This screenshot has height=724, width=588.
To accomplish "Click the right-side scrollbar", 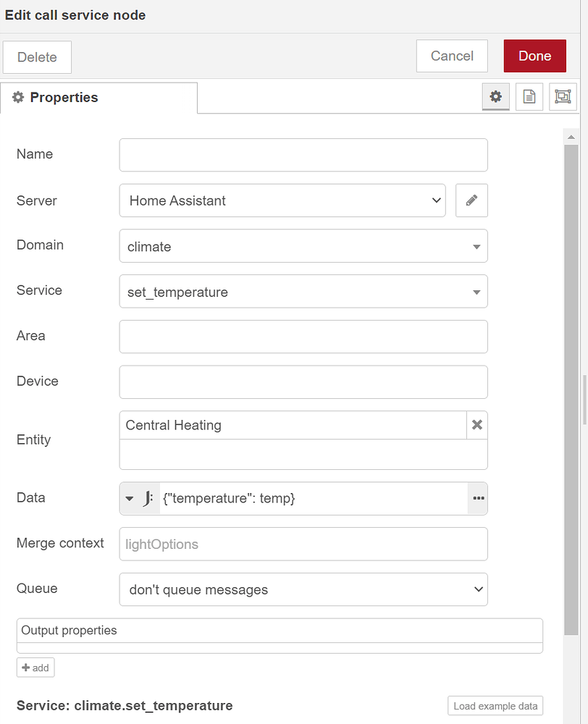I will (x=571, y=362).
